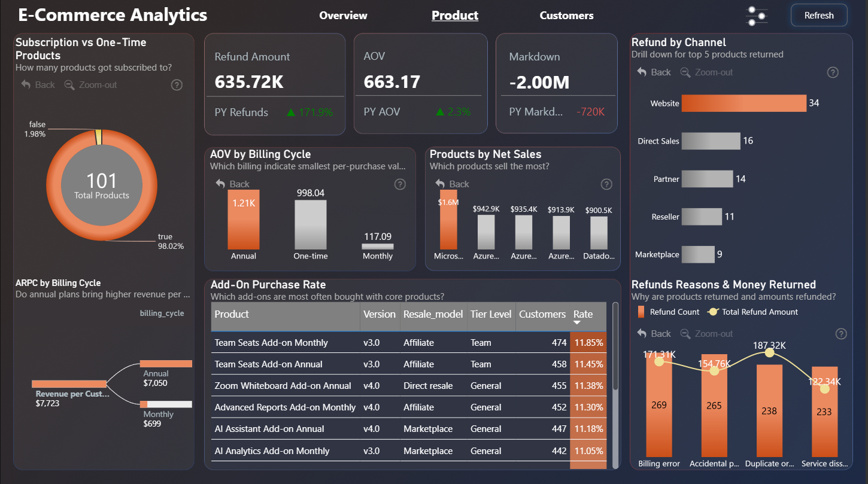Click the Reseller refund bar

(702, 217)
